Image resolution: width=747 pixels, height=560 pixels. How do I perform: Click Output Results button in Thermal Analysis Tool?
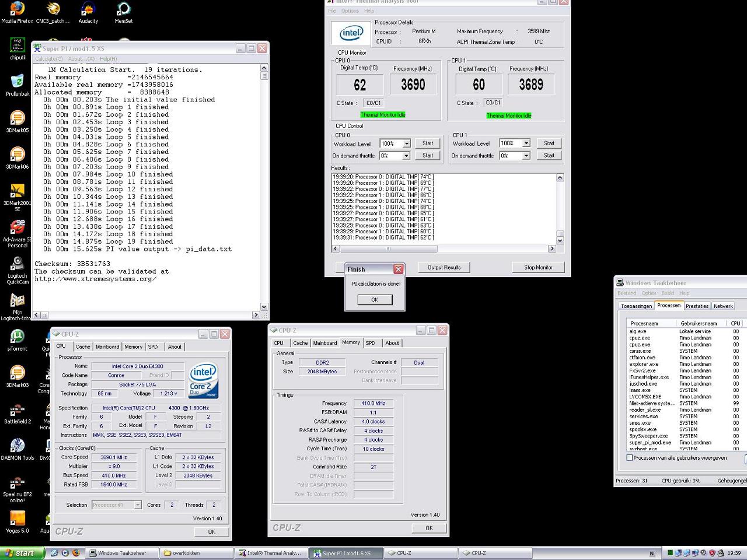point(444,267)
